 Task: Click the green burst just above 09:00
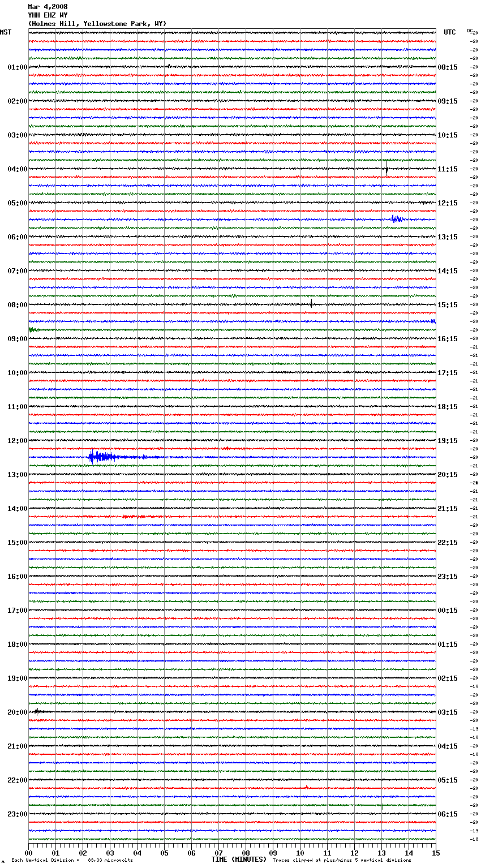34,329
